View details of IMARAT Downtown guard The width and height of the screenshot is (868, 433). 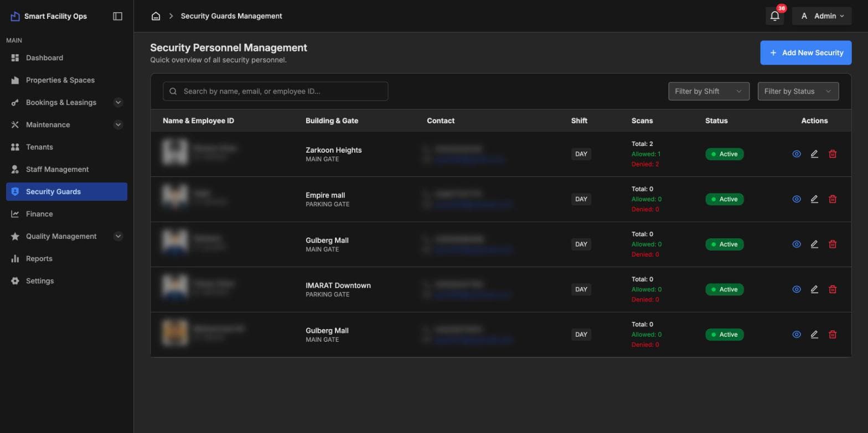(x=797, y=289)
